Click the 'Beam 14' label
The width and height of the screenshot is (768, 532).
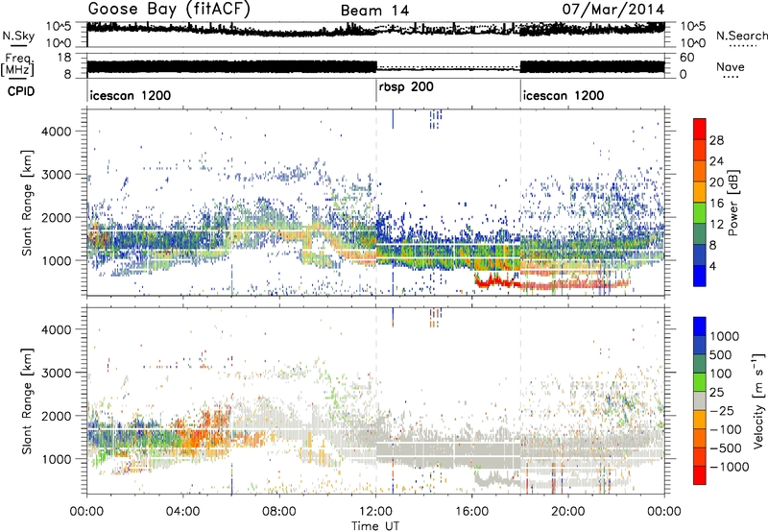(374, 11)
